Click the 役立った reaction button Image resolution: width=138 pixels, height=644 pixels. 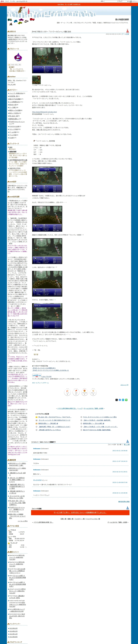point(93,392)
